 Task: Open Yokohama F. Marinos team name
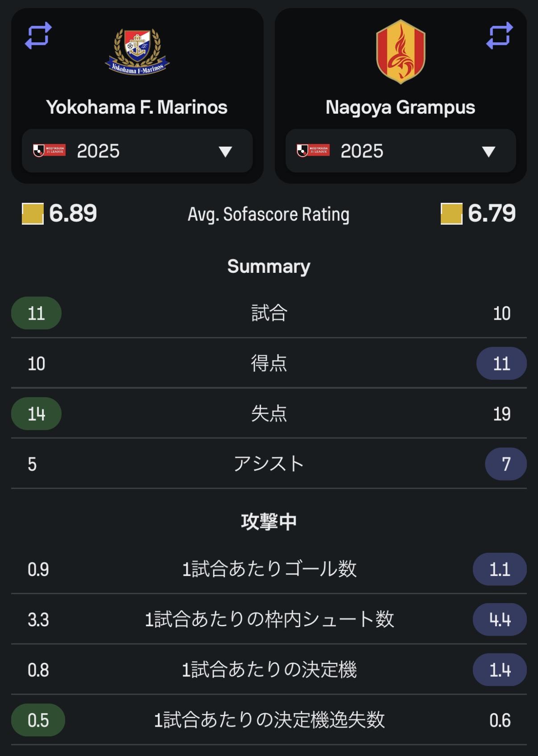tap(137, 107)
